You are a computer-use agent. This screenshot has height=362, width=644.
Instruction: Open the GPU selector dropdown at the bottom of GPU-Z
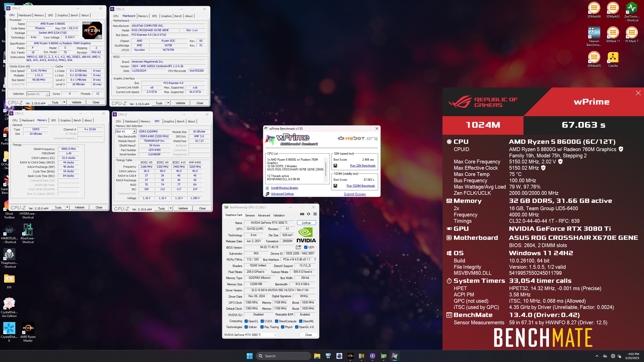tap(250, 335)
